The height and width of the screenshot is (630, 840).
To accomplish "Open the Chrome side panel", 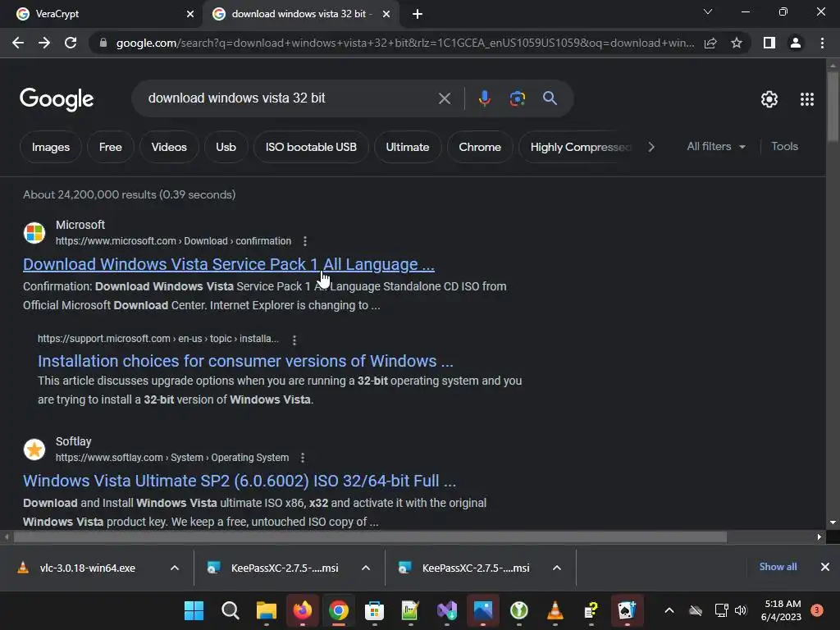I will (x=769, y=43).
